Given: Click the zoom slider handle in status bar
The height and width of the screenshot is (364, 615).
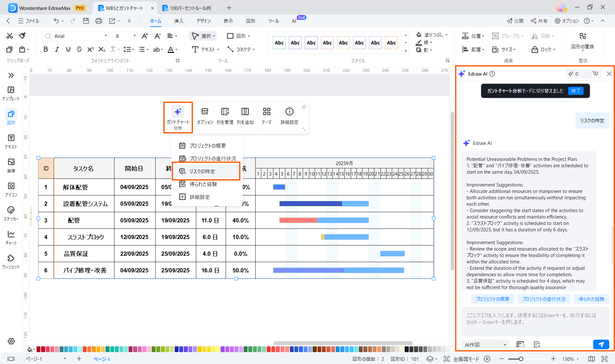Looking at the screenshot, I should pos(521,359).
